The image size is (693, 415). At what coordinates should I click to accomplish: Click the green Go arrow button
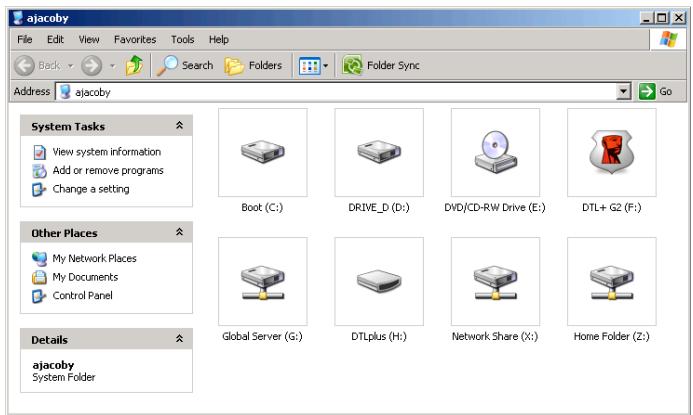pyautogui.click(x=647, y=91)
